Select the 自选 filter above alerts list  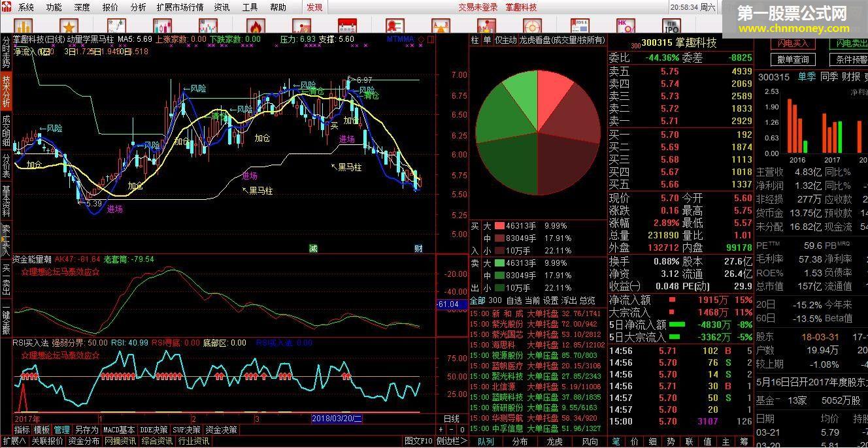pos(514,300)
